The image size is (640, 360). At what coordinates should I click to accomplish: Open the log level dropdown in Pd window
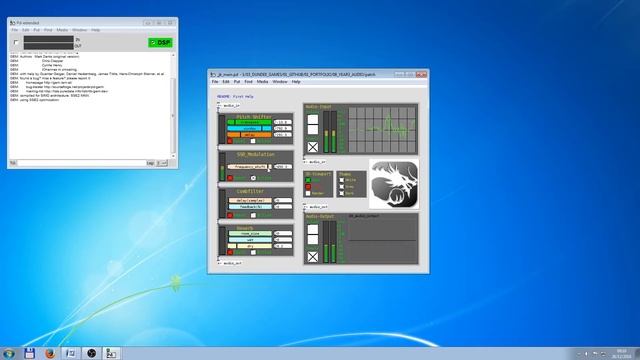click(x=162, y=163)
